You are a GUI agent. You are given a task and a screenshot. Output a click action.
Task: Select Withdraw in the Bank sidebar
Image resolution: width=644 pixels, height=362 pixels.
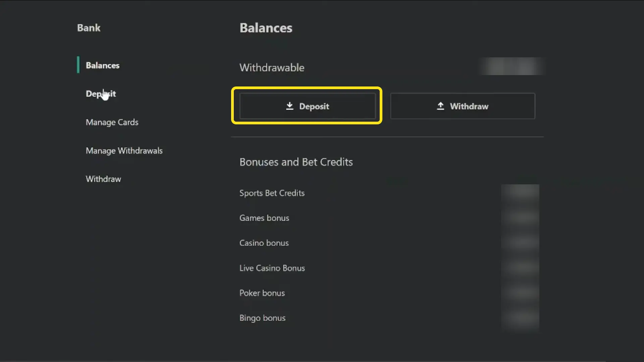tap(103, 179)
